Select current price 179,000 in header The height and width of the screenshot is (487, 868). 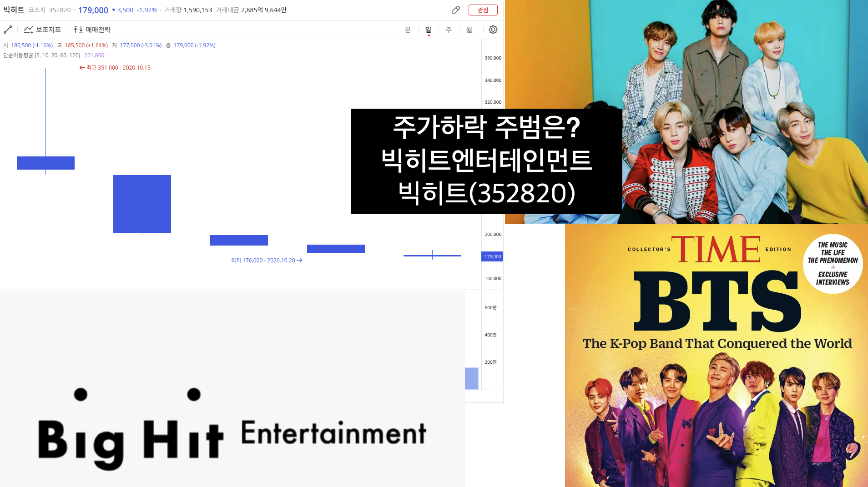pos(93,10)
